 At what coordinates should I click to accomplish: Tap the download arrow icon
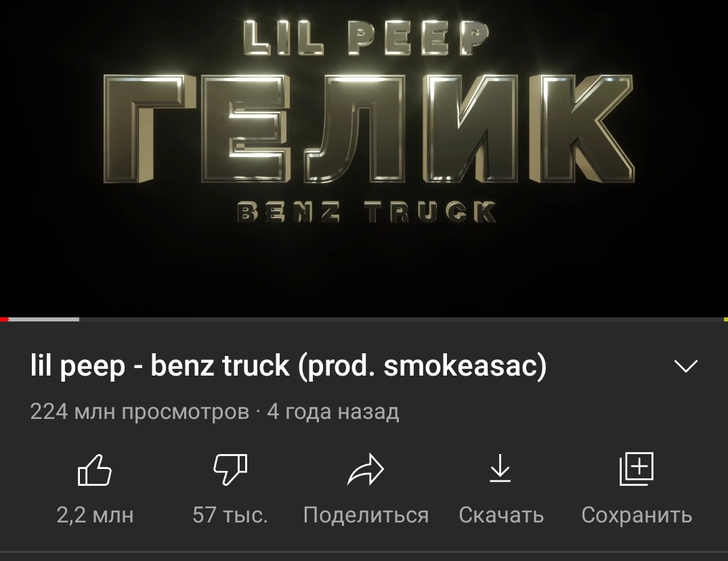tap(500, 468)
